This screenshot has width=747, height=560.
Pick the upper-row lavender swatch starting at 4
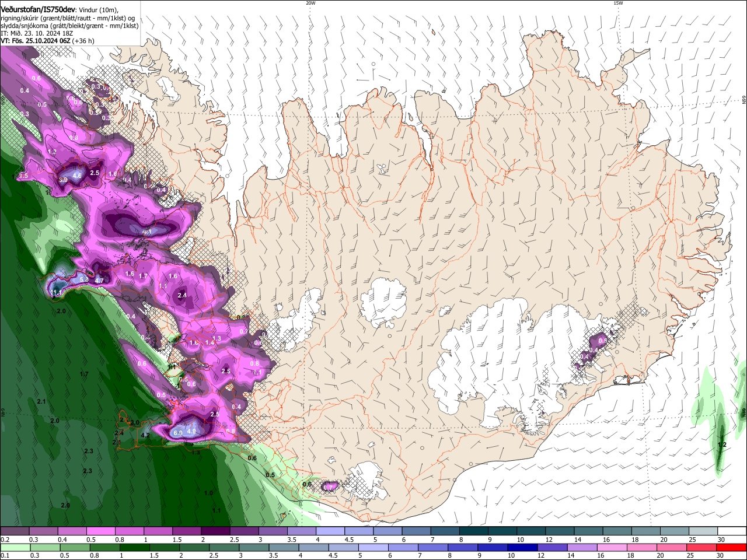coord(330,531)
